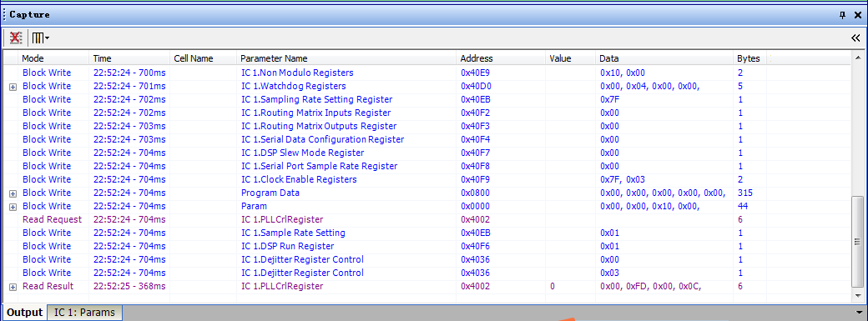Sort by the Bytes column header
The image size is (868, 321).
tap(750, 58)
